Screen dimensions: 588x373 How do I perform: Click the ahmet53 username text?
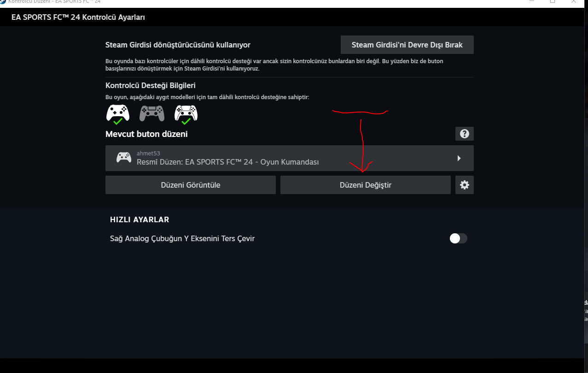tap(148, 153)
